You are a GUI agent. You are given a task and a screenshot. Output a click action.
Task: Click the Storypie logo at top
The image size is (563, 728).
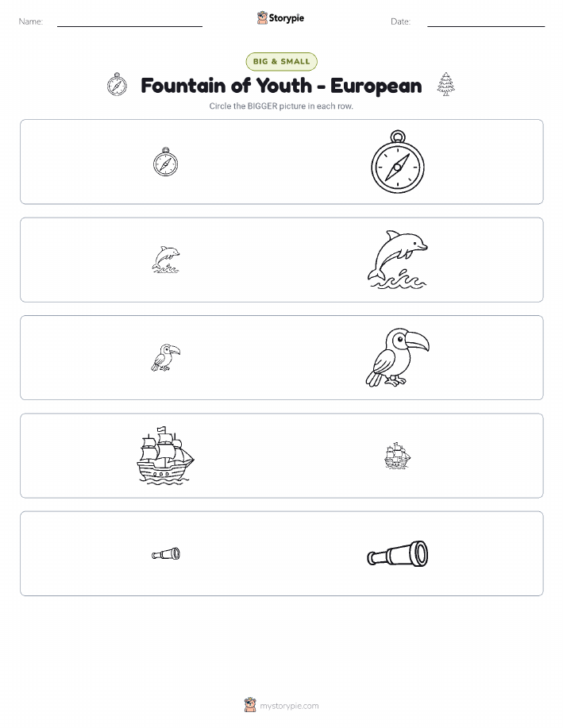point(280,18)
